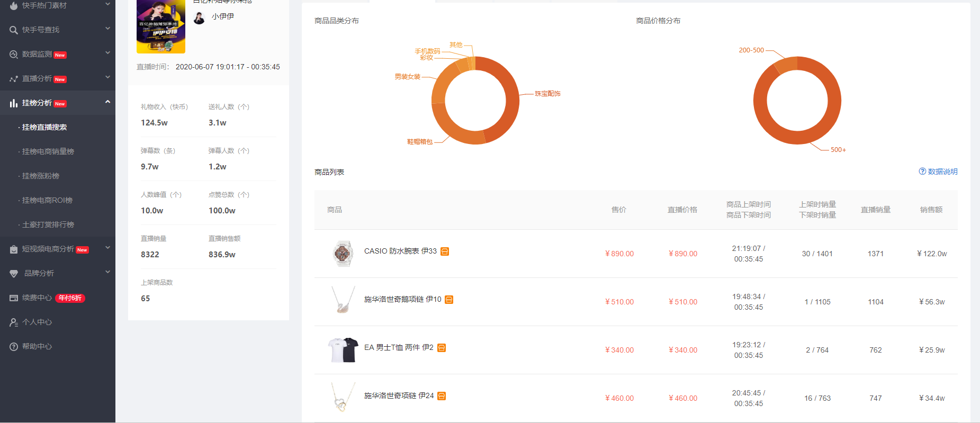Expand the 短视频电商分析 chevron
The height and width of the screenshot is (423, 980).
[x=107, y=248]
